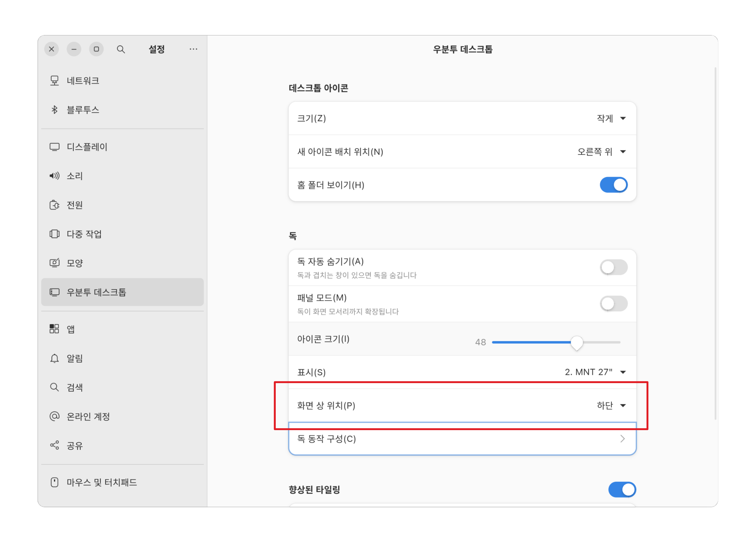
Task: Click the 전원 power icon
Action: tap(54, 205)
